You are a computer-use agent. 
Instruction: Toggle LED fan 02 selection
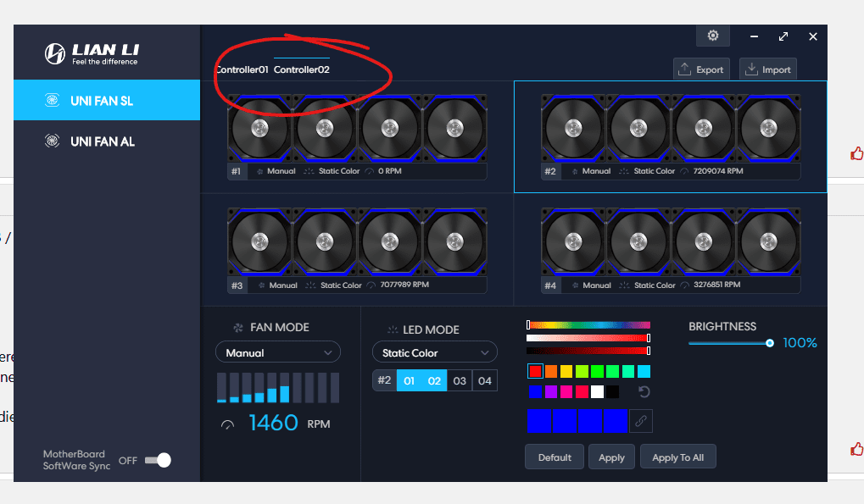[434, 380]
